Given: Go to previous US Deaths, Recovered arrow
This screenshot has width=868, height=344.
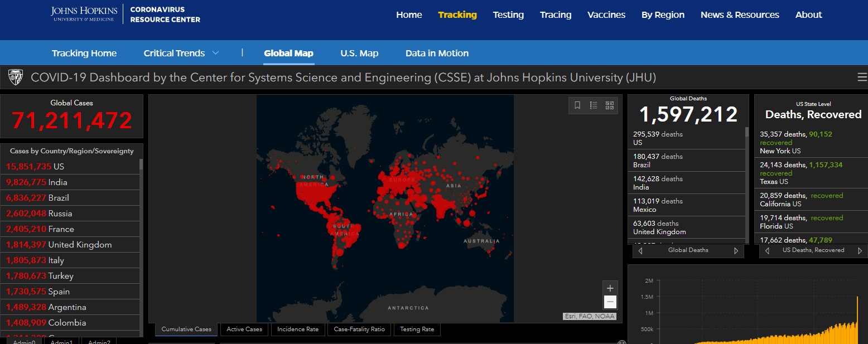Looking at the screenshot, I should [x=768, y=251].
